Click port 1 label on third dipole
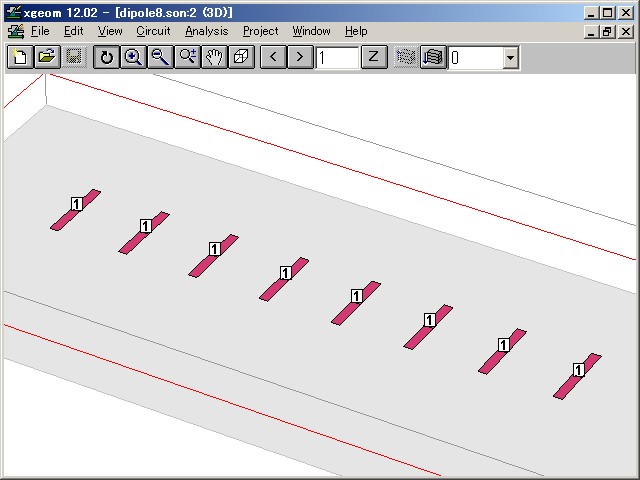Screen dimensions: 640x480 point(215,249)
